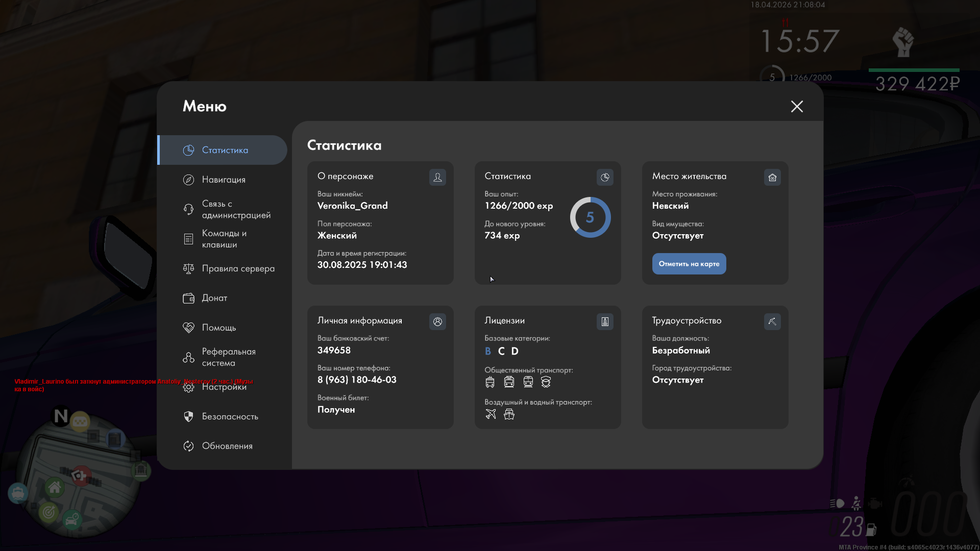Screen dimensions: 980x551
Task: Open the Безопасность section
Action: click(230, 416)
